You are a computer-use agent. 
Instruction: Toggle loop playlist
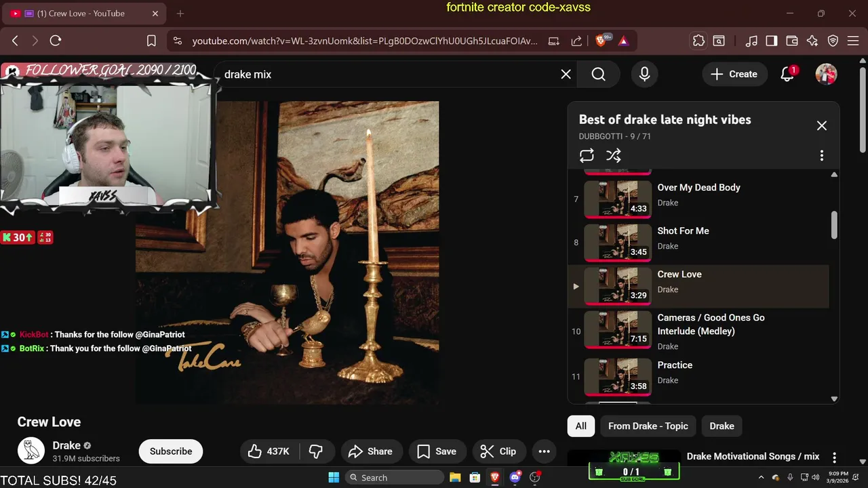click(x=587, y=156)
